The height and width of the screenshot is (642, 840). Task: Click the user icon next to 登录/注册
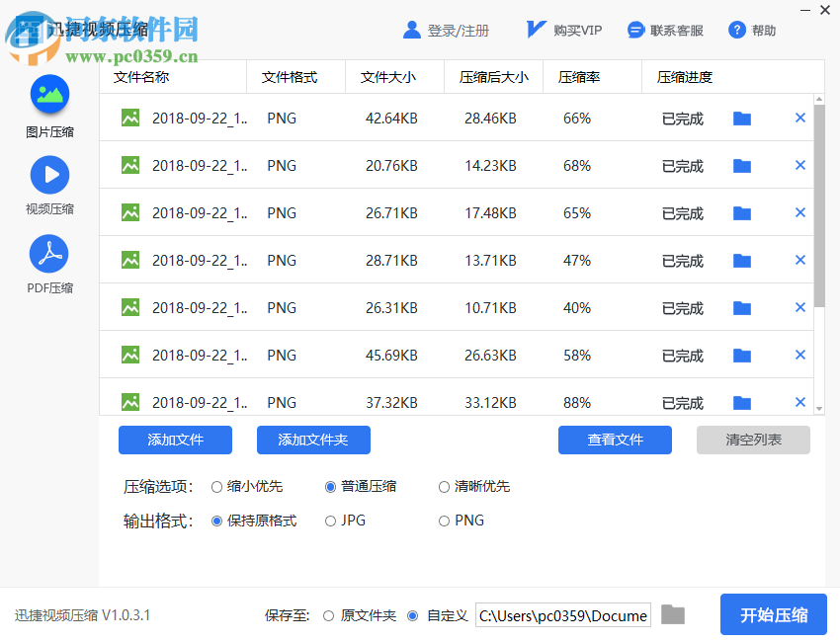[x=412, y=29]
